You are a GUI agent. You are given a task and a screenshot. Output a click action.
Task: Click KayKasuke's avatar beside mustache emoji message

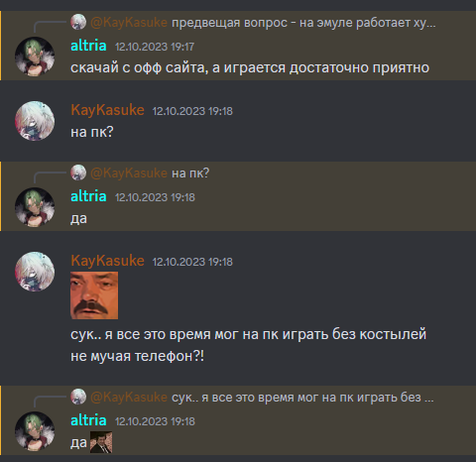click(x=35, y=272)
